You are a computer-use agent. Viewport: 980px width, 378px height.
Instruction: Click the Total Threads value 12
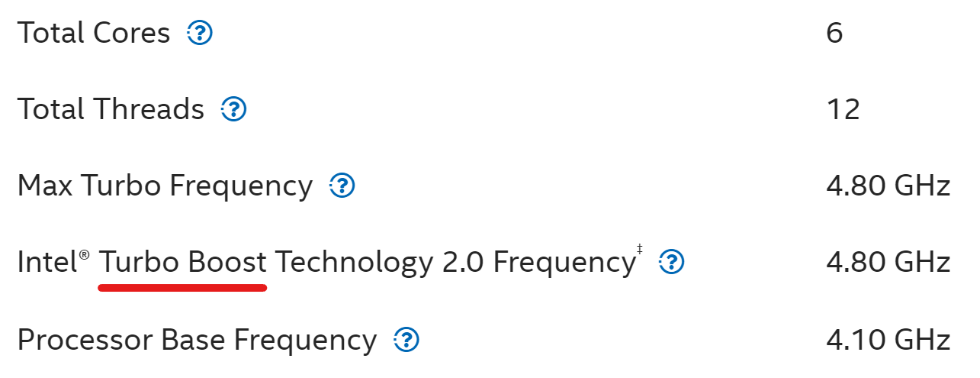click(x=843, y=110)
